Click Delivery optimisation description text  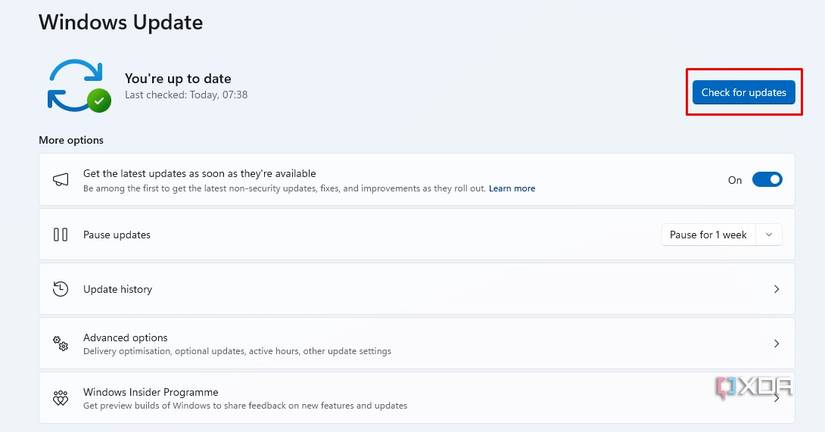pos(237,351)
